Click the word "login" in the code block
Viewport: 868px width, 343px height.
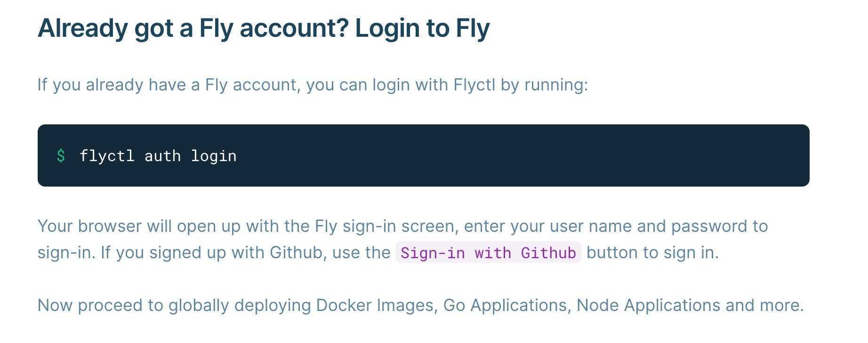click(x=214, y=156)
